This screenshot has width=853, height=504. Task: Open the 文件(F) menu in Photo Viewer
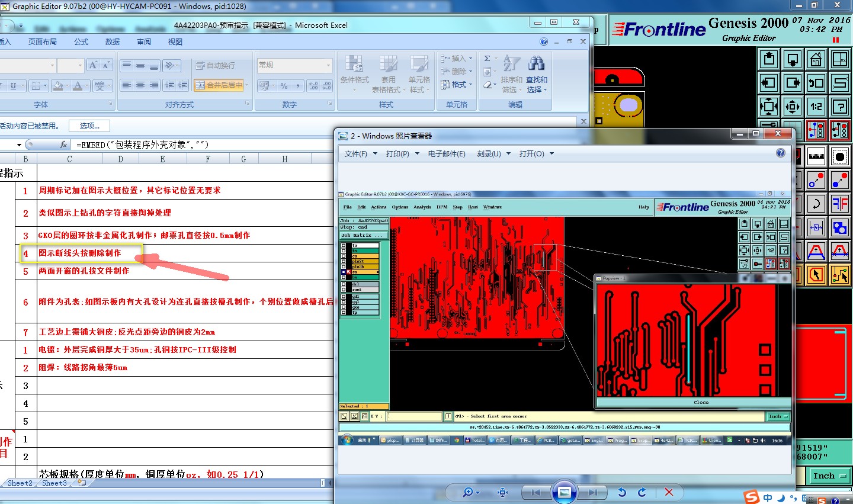tap(360, 154)
